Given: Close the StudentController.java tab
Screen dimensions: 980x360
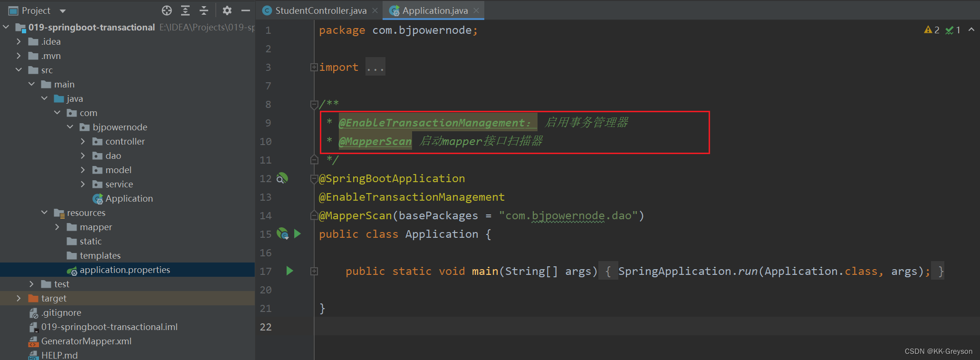Looking at the screenshot, I should point(375,10).
